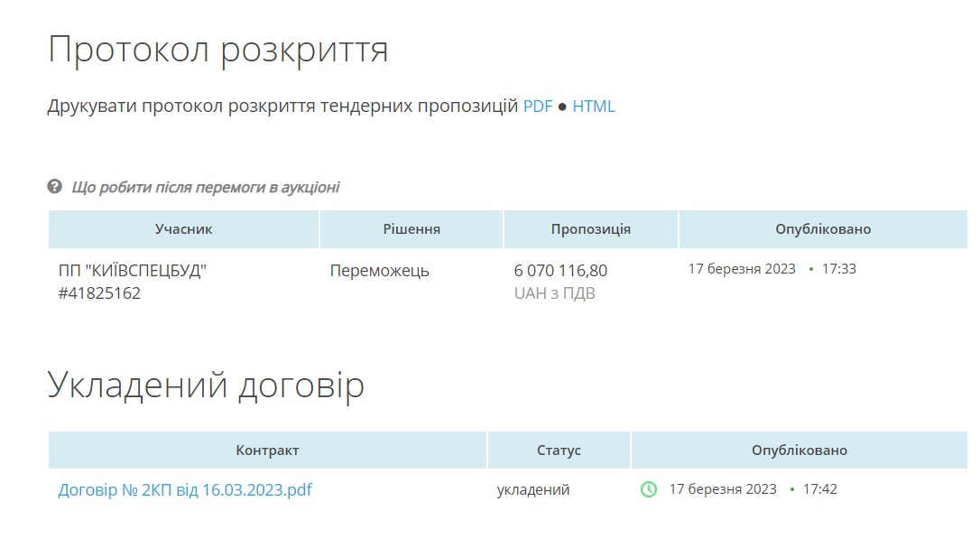Click the 'Учасник' column header
The width and height of the screenshot is (980, 548).
[x=183, y=229]
